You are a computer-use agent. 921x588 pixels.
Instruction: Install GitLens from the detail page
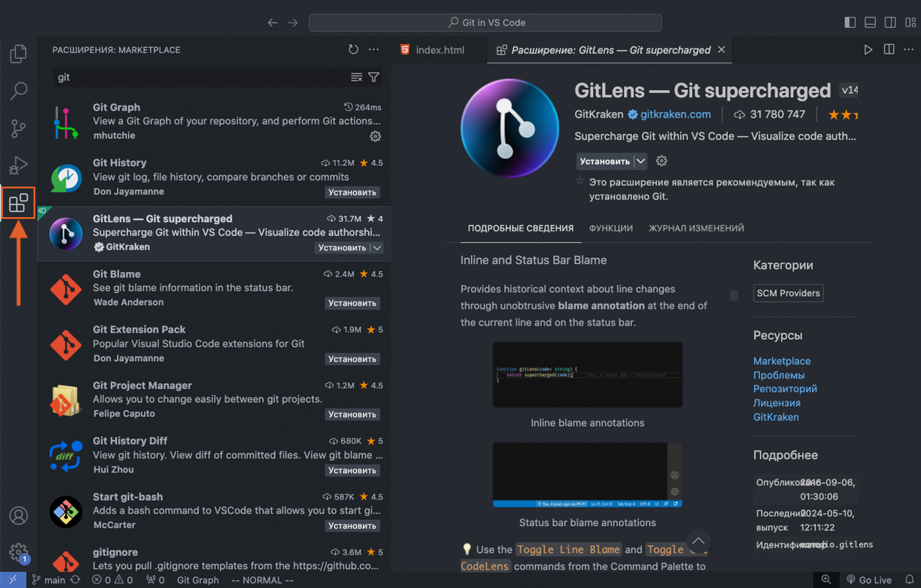tap(605, 161)
